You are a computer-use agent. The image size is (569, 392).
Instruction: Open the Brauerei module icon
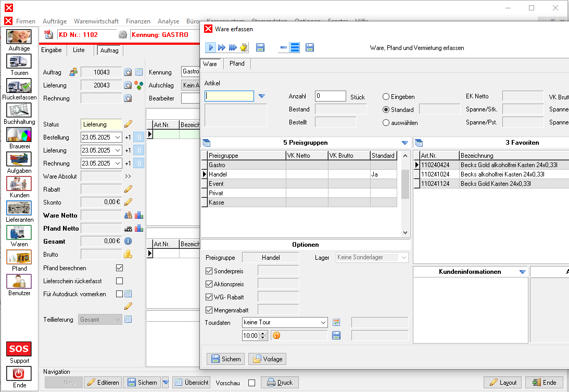[19, 135]
